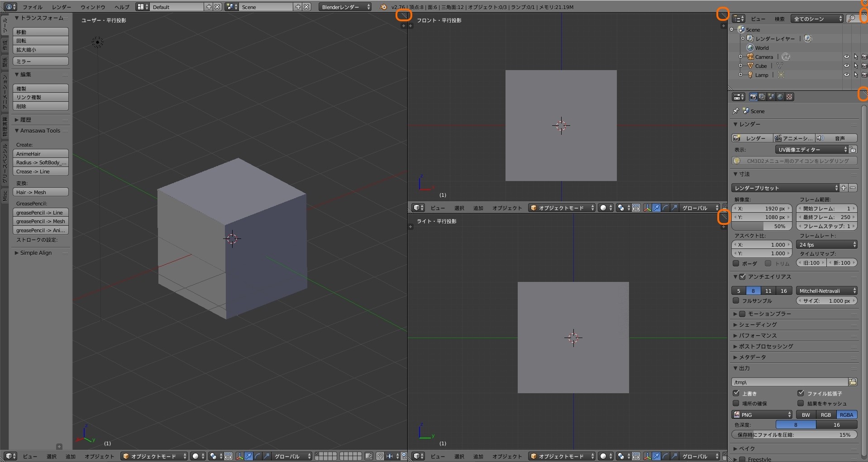Uncheck the ファイル拡張子 checkbox

pos(801,393)
